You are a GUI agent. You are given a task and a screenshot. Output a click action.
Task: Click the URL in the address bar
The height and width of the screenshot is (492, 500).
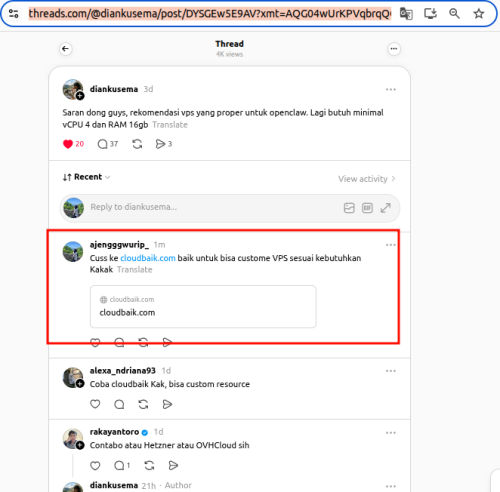click(210, 14)
